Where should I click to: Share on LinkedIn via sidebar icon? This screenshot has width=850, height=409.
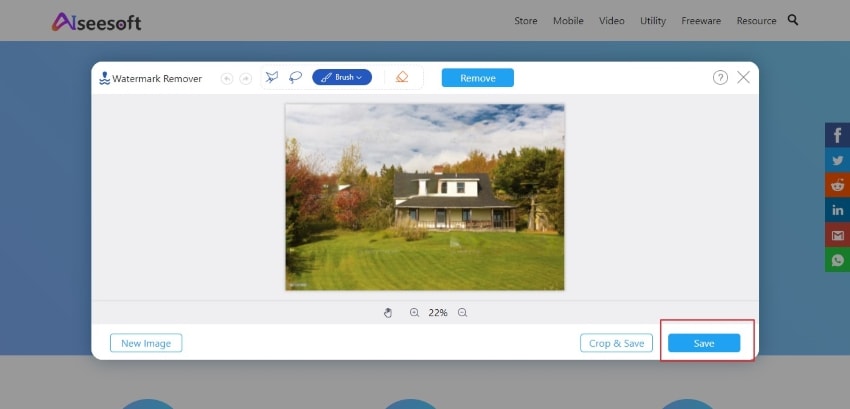coord(838,210)
